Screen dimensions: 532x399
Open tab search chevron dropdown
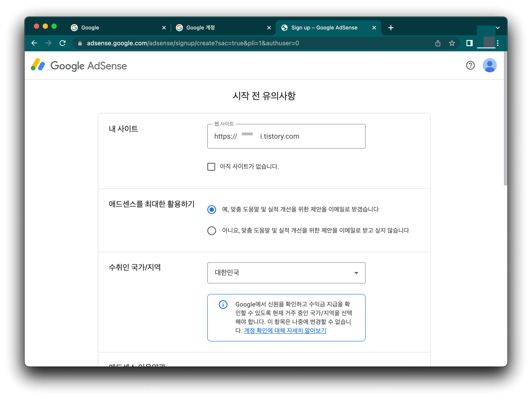pos(498,28)
